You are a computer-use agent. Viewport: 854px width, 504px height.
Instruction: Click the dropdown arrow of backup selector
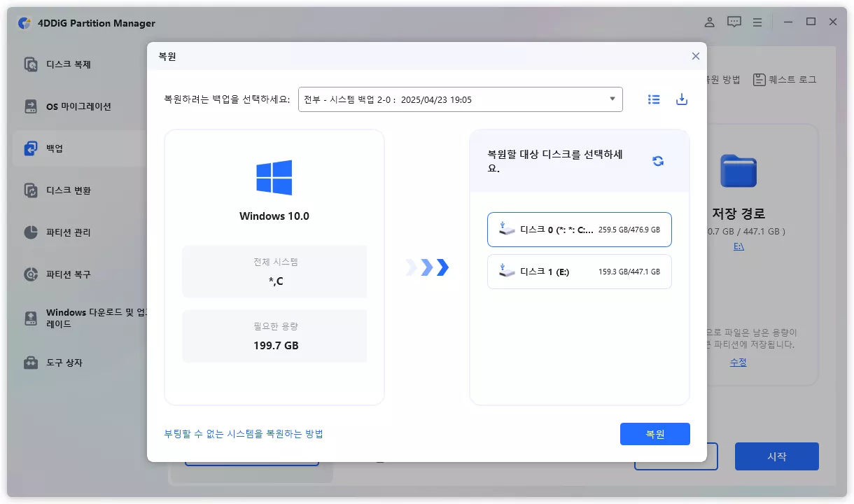612,99
